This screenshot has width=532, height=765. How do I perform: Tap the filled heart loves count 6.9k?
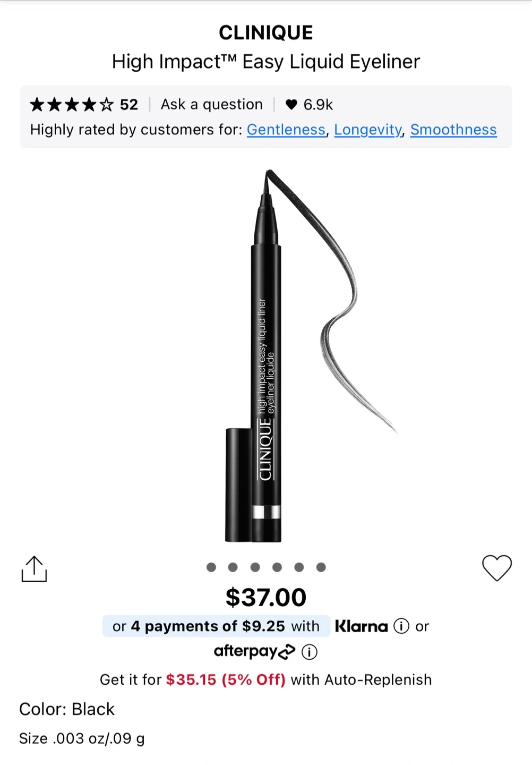pyautogui.click(x=309, y=105)
